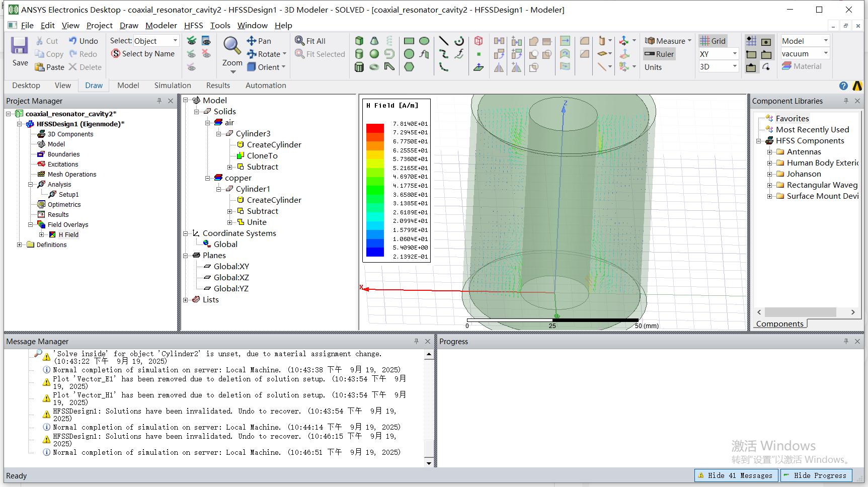Switch to the Results ribbon tab
This screenshot has width=868, height=487.
tap(218, 86)
